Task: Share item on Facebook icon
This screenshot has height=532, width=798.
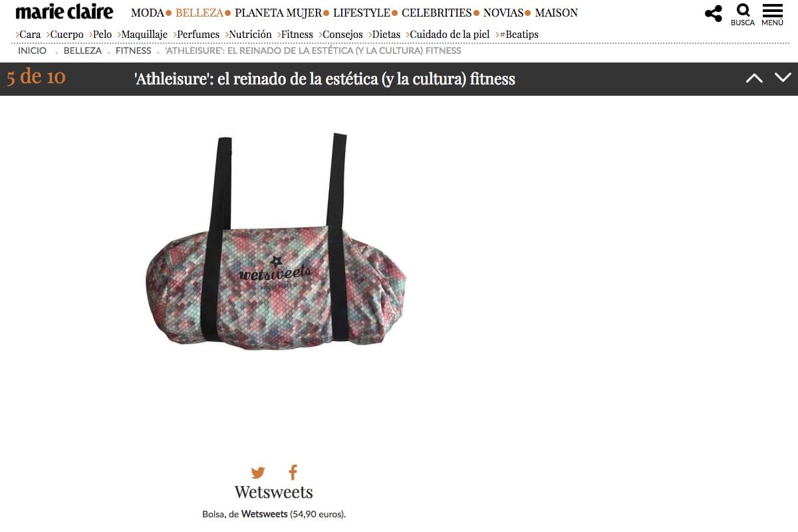Action: tap(293, 473)
